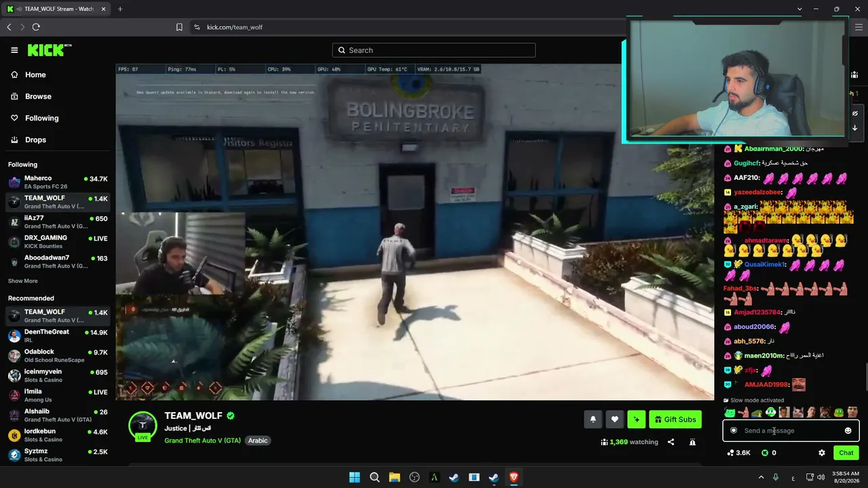Screen dimensions: 868x488
Task: Click the TEAM_WOLF streamer avatar
Action: click(x=142, y=426)
